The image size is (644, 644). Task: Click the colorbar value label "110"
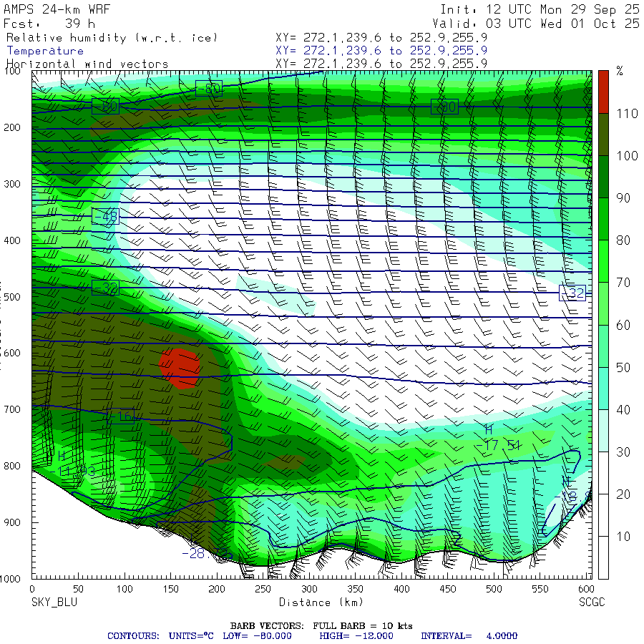627,113
